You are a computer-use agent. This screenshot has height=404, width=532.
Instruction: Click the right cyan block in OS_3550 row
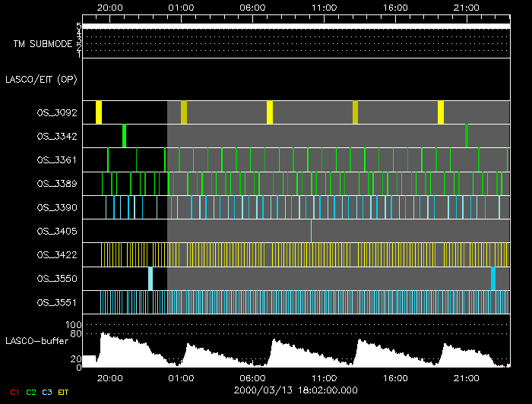(x=493, y=278)
